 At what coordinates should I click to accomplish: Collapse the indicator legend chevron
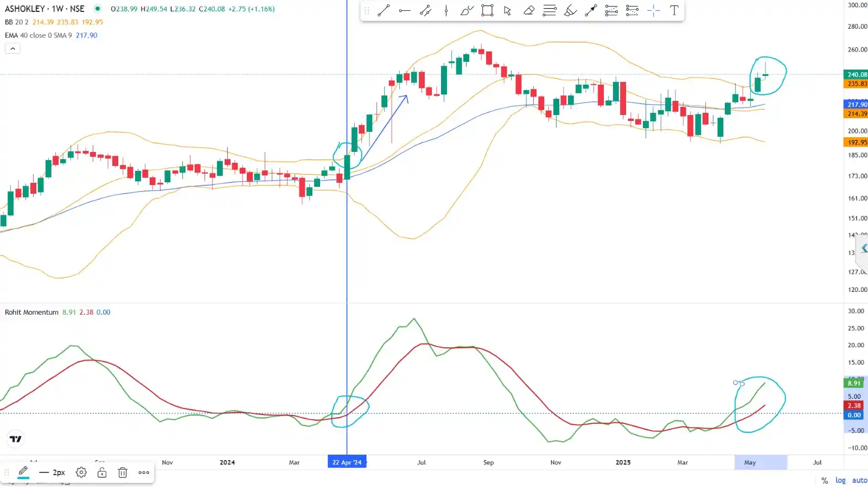pos(12,48)
